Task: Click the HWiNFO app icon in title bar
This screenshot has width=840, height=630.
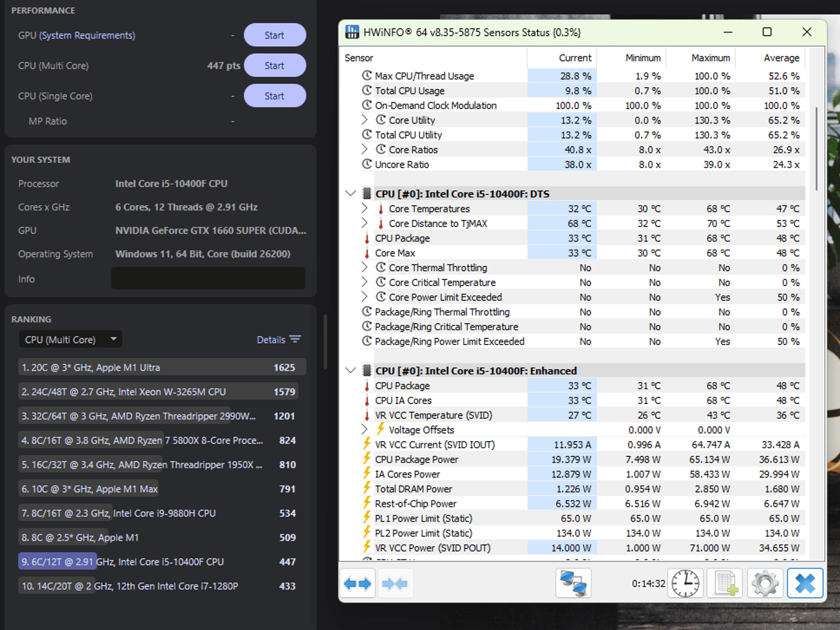Action: [x=352, y=32]
